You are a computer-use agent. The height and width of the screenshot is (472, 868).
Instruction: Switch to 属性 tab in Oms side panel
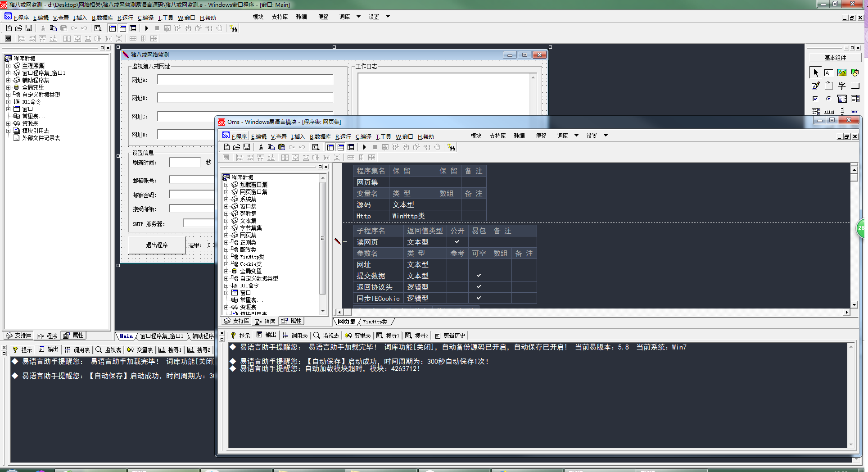pyautogui.click(x=292, y=321)
